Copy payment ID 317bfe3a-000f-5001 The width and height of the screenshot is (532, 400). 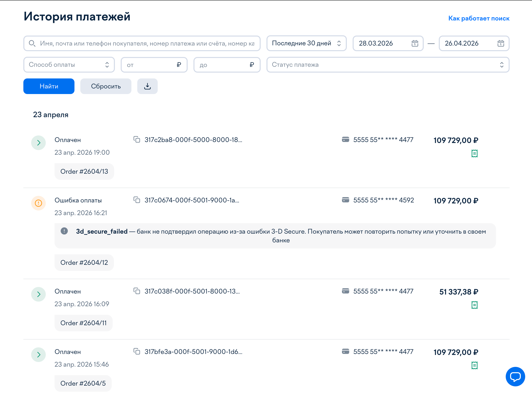coord(137,352)
